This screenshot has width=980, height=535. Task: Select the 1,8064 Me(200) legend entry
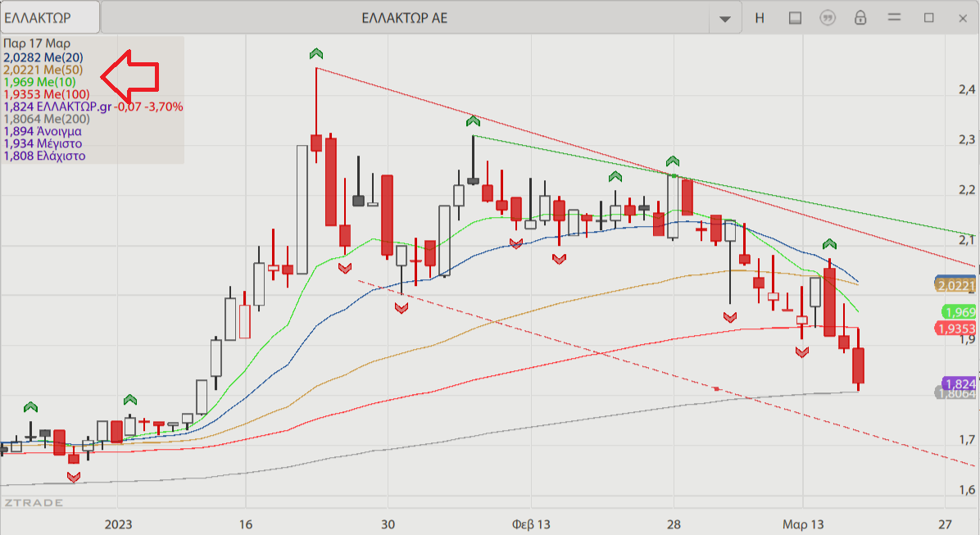[x=46, y=119]
